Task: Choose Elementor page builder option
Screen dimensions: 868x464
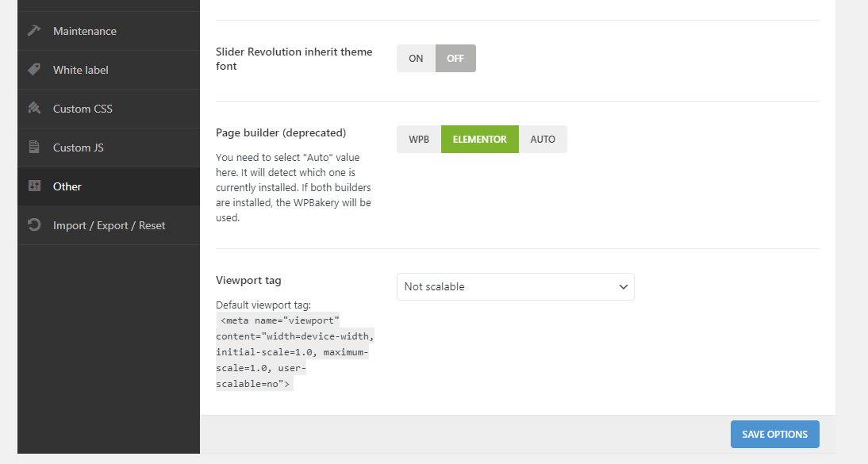Action: click(479, 140)
